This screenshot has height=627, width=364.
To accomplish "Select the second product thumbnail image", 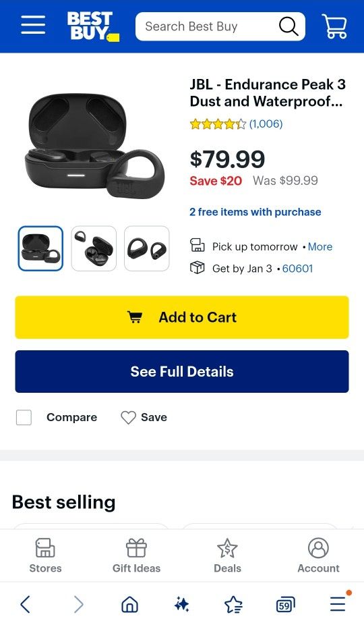I will [x=94, y=248].
